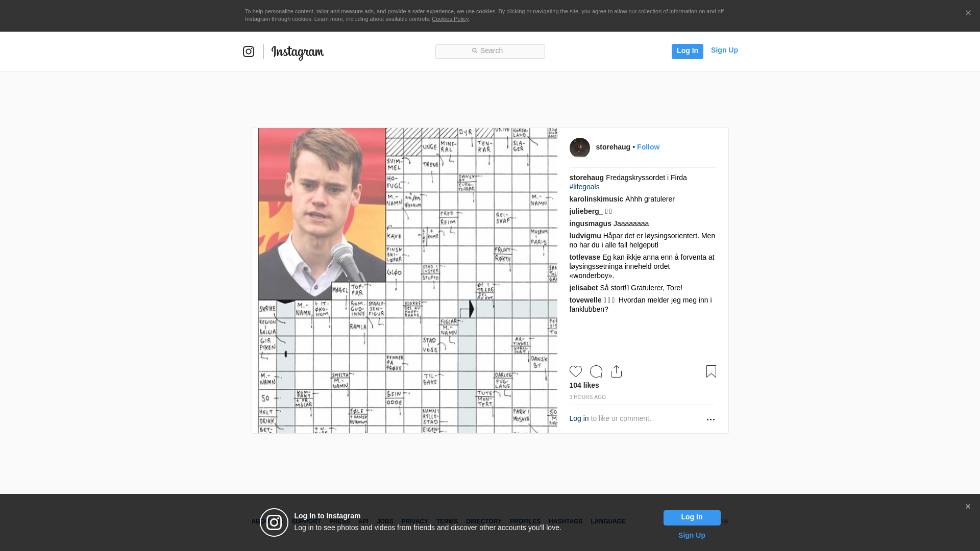The image size is (980, 551).
Task: Open the #lifegoals hashtag
Action: (x=584, y=187)
